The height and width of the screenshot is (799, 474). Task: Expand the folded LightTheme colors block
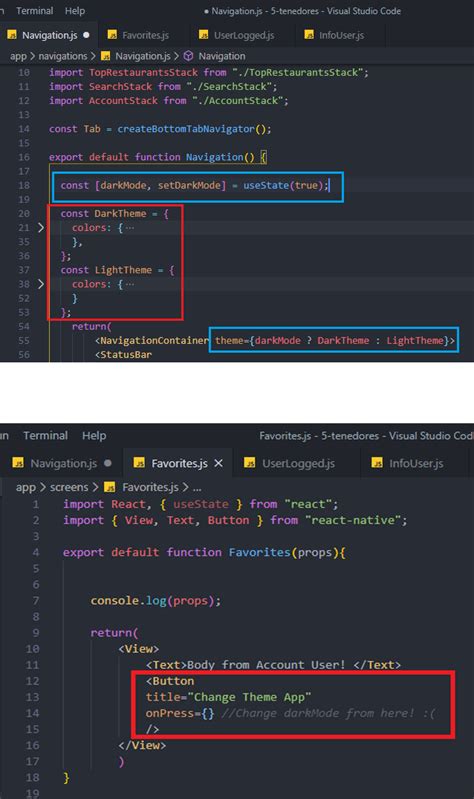point(41,284)
